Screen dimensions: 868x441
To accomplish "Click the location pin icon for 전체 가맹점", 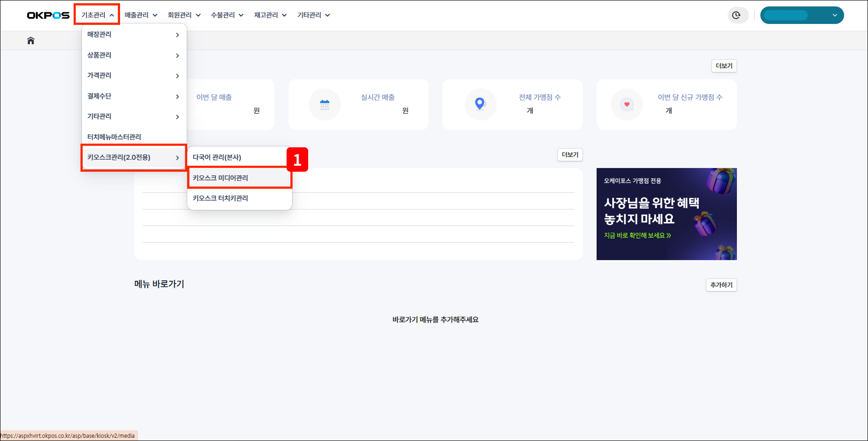I will (x=480, y=104).
